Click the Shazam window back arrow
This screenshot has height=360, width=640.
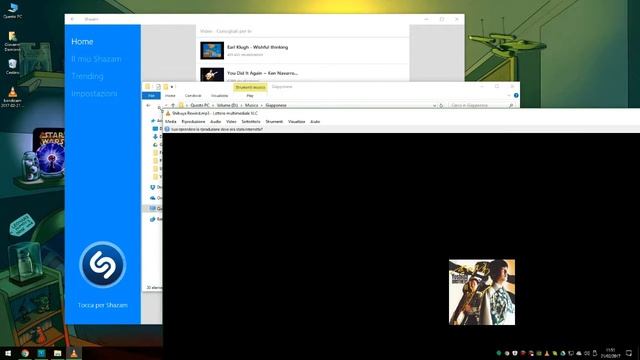[x=73, y=19]
